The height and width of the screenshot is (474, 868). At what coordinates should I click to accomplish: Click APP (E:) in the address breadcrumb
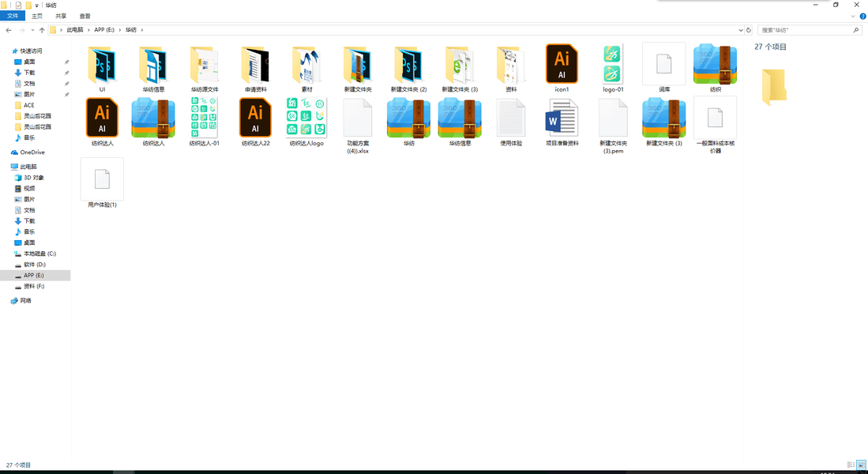click(104, 30)
